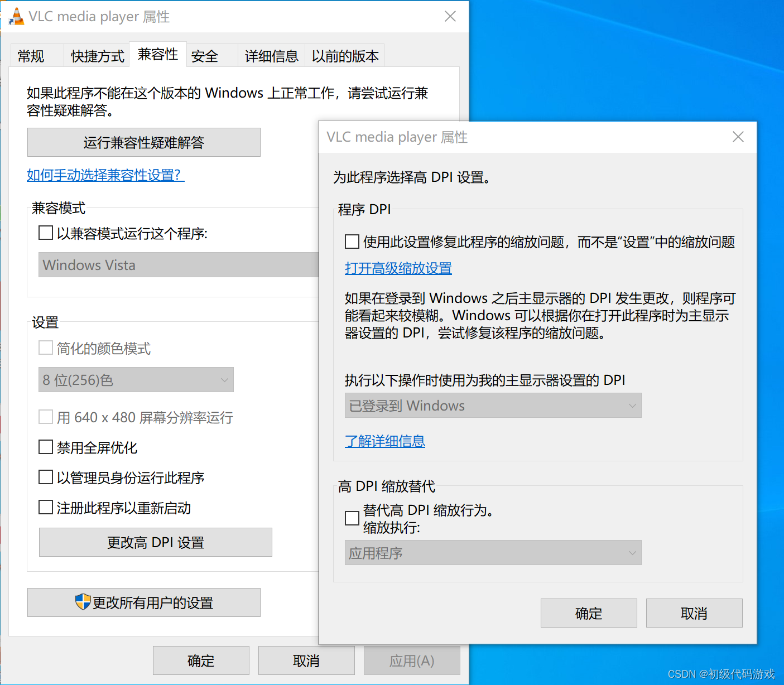Enable 替代高 DPI 缩放行为 checkbox

(x=352, y=518)
